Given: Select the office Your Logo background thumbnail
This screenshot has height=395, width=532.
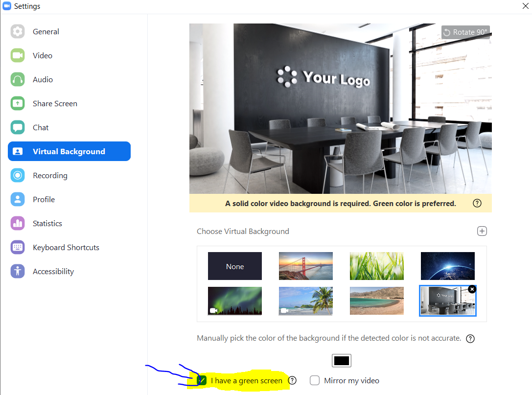Looking at the screenshot, I should click(447, 301).
